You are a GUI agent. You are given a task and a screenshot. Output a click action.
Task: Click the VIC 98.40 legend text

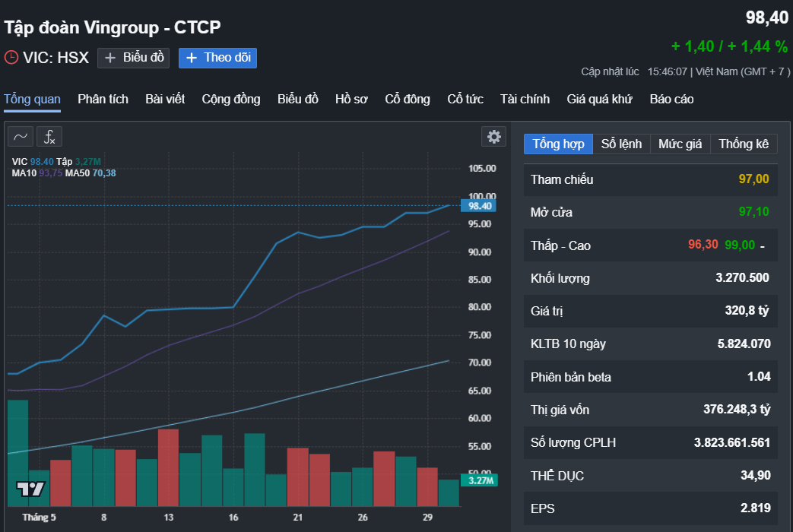point(33,162)
